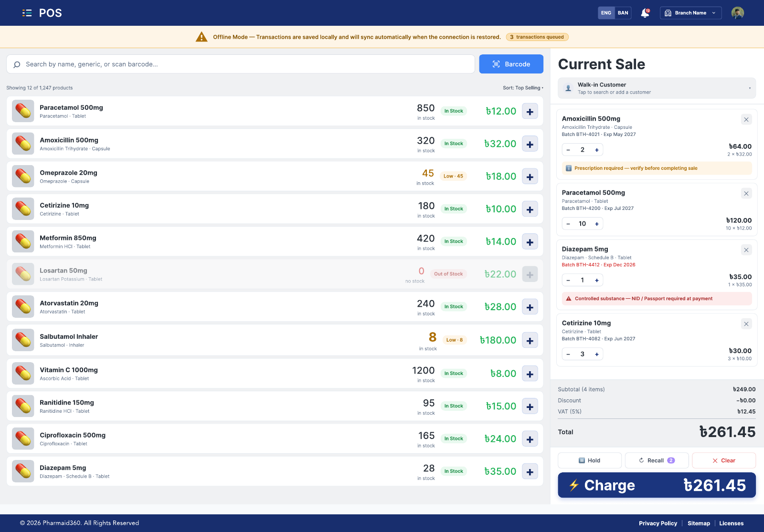Increase Paracetamol quantity with plus stepper
Screen dimensions: 764x532
pos(596,224)
